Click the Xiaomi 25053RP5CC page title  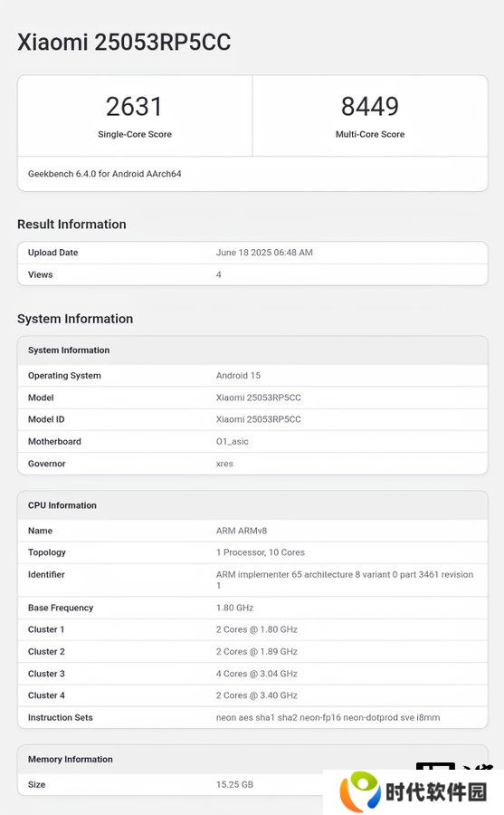[124, 42]
